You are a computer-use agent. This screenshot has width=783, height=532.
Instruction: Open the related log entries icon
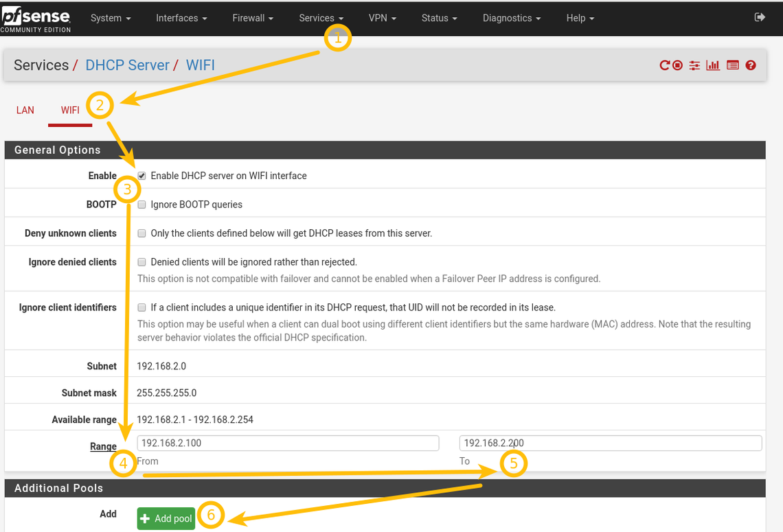pyautogui.click(x=732, y=65)
